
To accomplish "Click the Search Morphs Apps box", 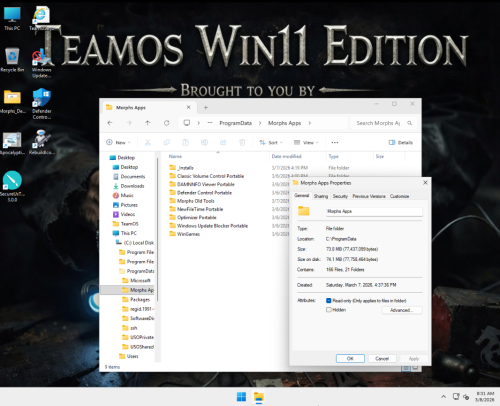I will [383, 123].
